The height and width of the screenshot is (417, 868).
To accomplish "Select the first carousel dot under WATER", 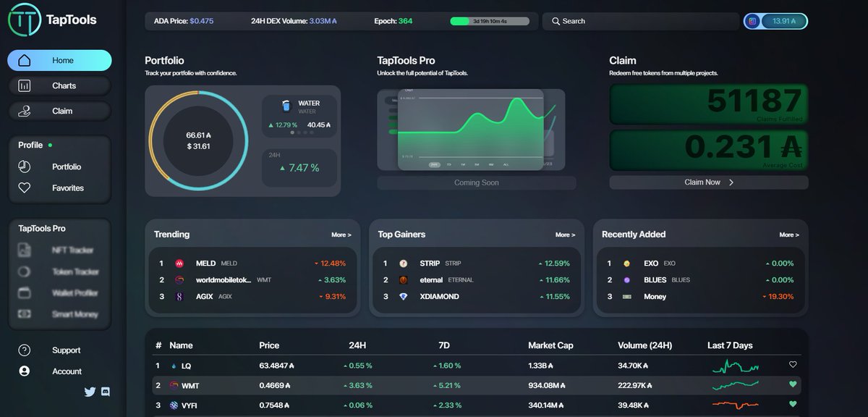I will (x=292, y=132).
